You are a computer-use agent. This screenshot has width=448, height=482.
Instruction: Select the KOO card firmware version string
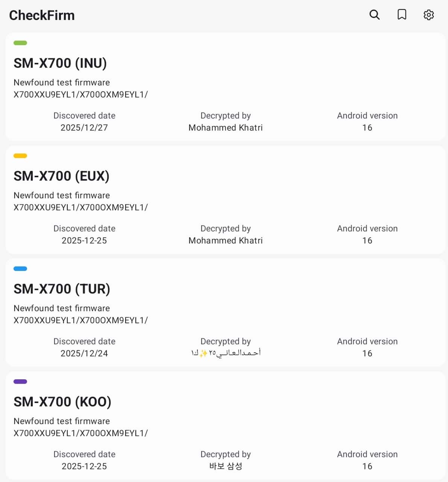[x=80, y=433]
